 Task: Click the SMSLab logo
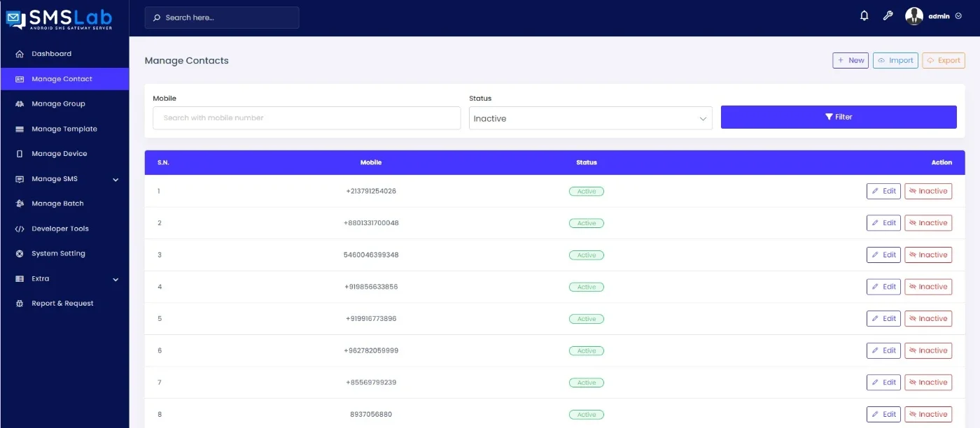pos(59,19)
